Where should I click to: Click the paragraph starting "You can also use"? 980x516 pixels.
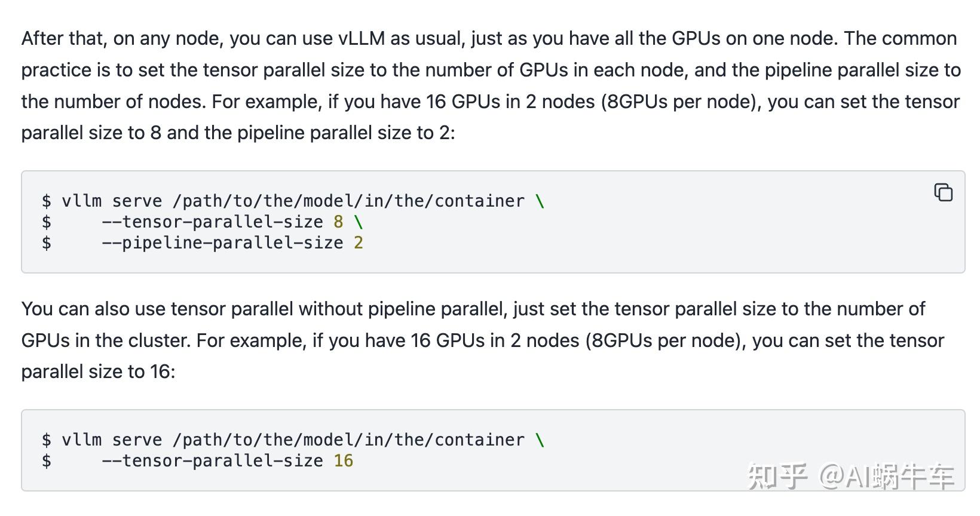click(472, 340)
